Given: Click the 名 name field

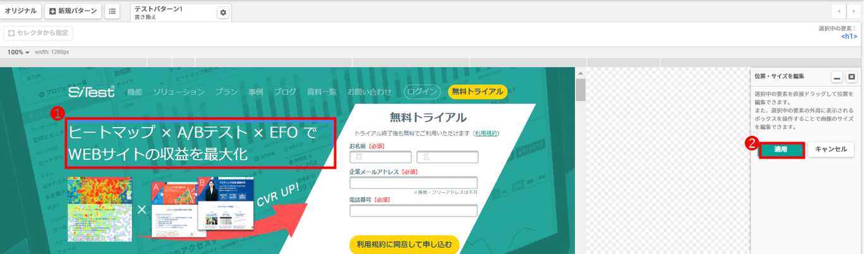Looking at the screenshot, I should 447,157.
